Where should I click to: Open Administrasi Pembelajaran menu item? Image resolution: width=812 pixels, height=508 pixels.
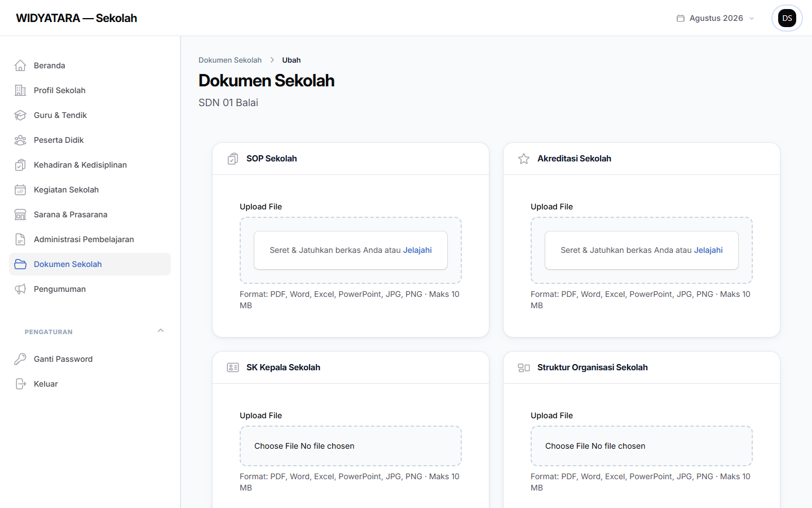[90, 239]
